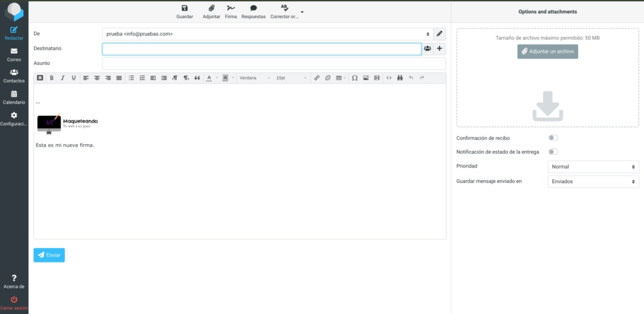Open the 10pt font size dropdown
Screen dimensions: 644x314
point(291,77)
